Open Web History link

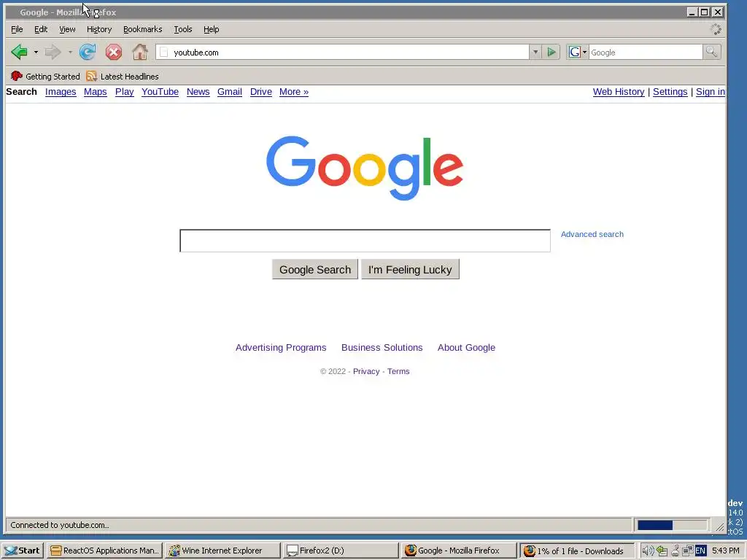(619, 92)
